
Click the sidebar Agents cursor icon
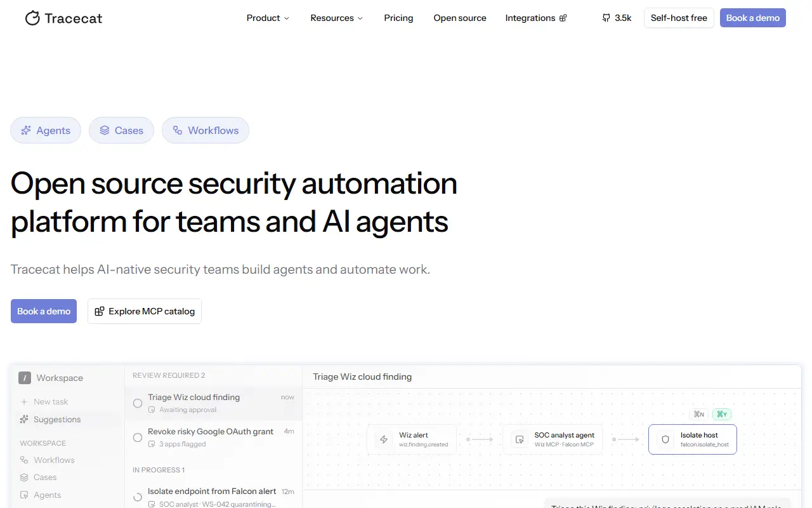(x=24, y=495)
